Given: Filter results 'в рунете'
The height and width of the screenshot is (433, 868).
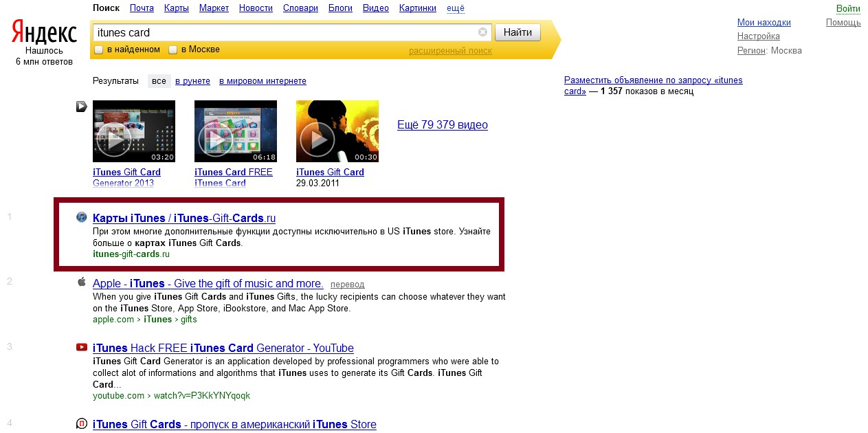Looking at the screenshot, I should (192, 81).
